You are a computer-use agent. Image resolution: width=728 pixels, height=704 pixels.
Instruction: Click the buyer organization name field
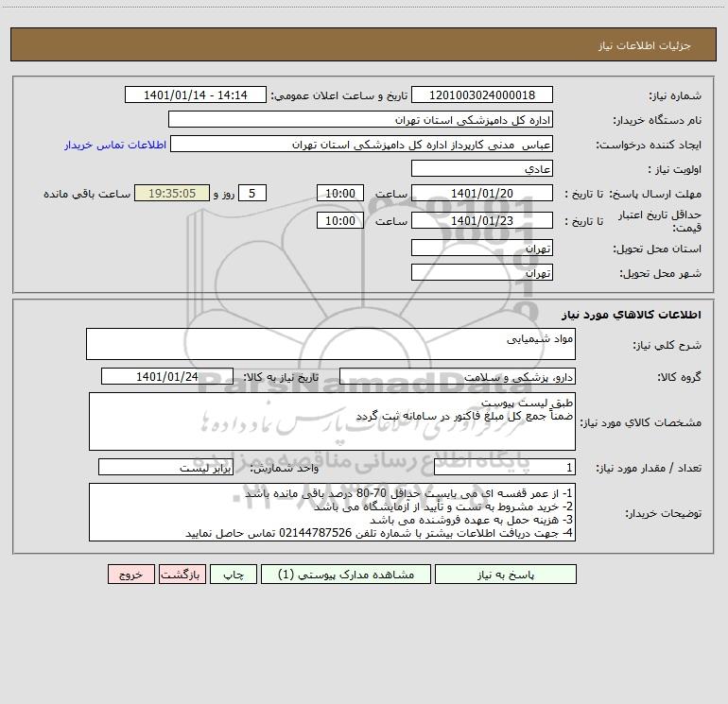coord(360,119)
